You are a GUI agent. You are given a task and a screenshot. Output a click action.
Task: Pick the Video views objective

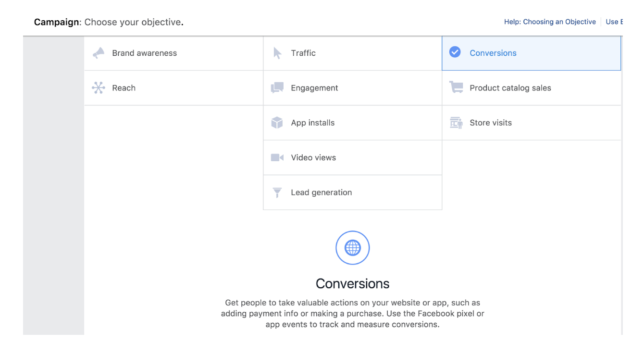pyautogui.click(x=313, y=158)
